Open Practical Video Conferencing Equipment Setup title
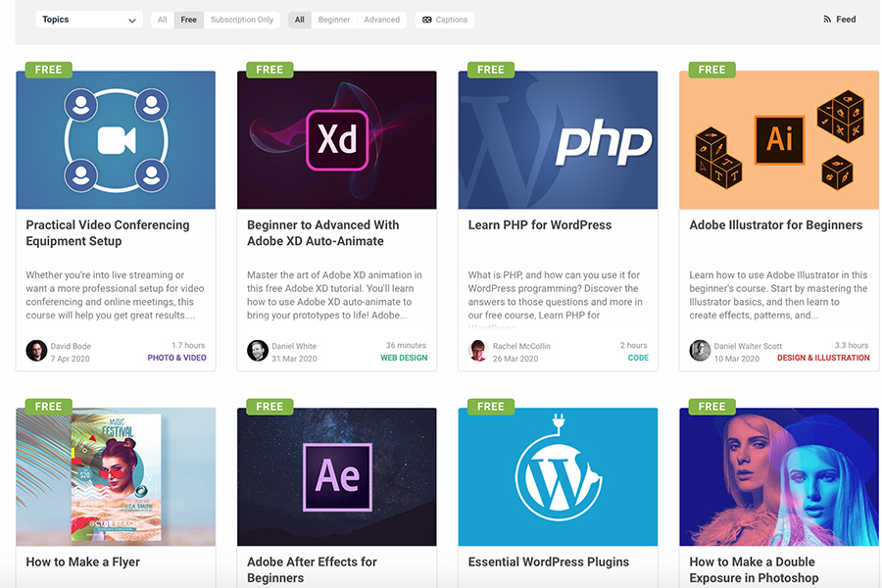The image size is (882, 588). tap(108, 232)
